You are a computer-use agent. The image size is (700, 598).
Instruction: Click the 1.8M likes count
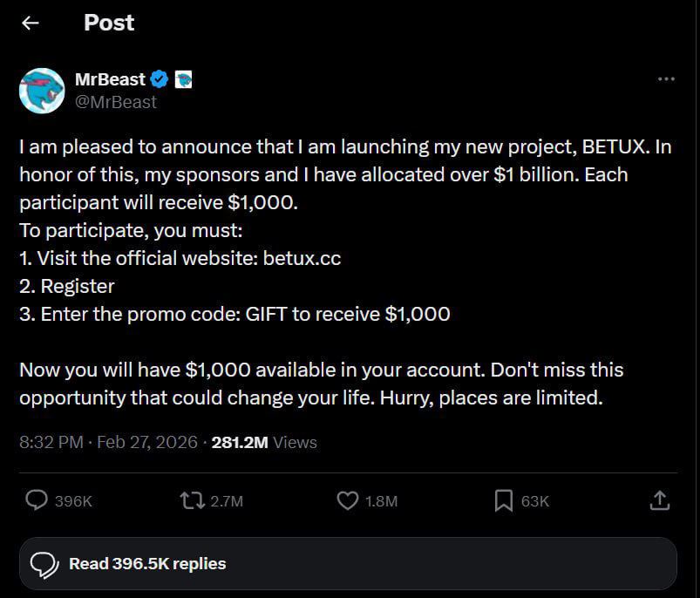tap(381, 501)
